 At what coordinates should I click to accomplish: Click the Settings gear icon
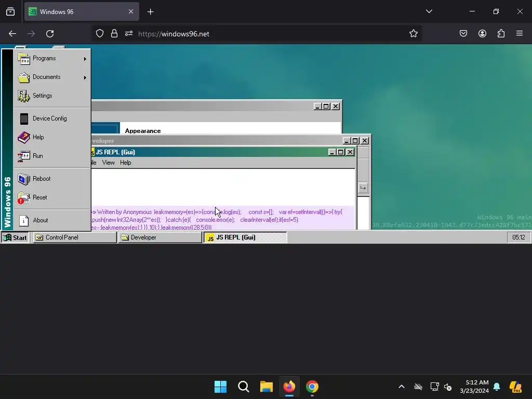24,96
